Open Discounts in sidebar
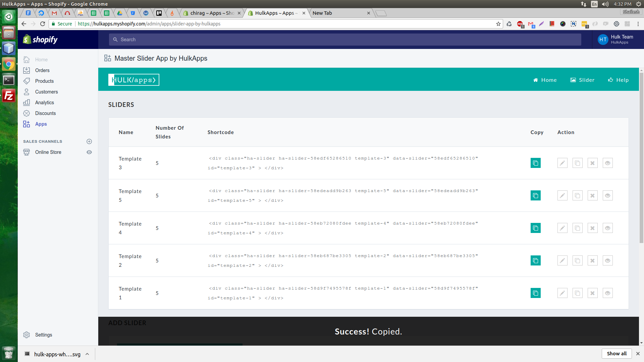Screen dimensions: 644x362 pyautogui.click(x=39, y=113)
